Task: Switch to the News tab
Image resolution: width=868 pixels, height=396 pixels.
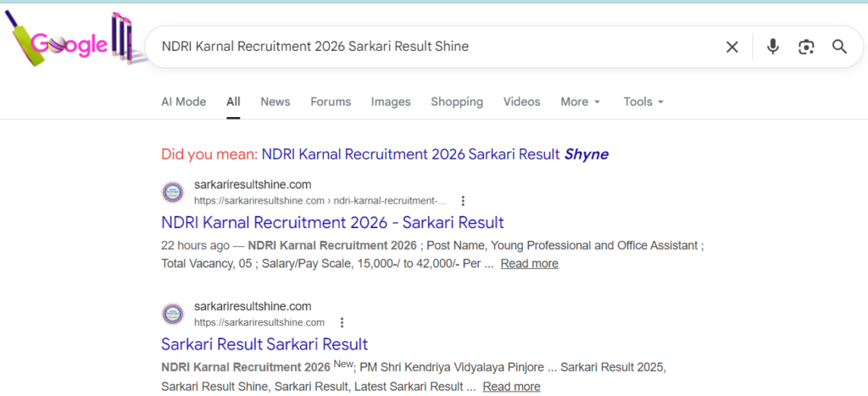Action: [275, 102]
